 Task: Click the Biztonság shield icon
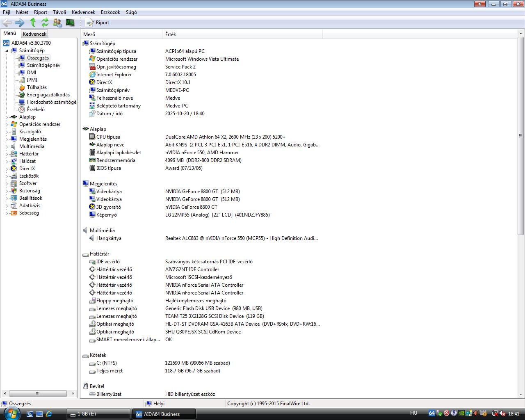click(14, 191)
